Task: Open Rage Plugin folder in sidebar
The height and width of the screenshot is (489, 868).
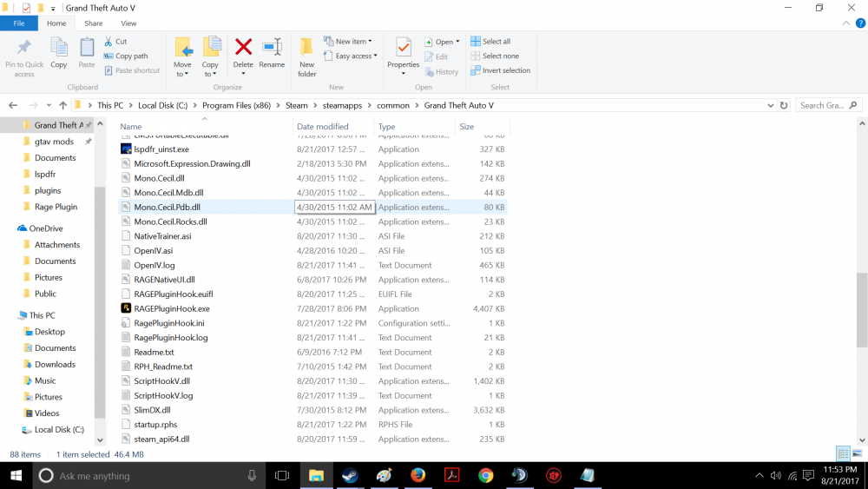Action: pos(56,207)
